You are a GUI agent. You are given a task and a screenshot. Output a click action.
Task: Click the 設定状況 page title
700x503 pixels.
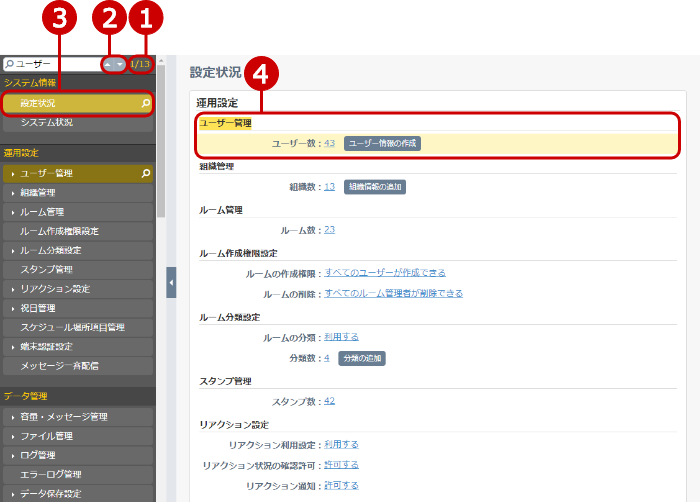pos(216,72)
